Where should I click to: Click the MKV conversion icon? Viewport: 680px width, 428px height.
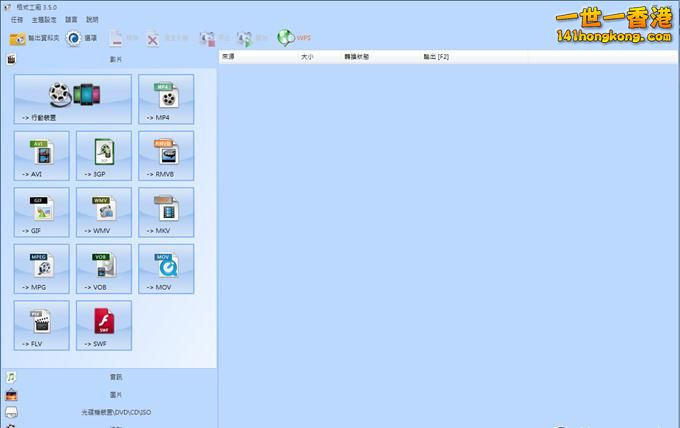tap(166, 213)
